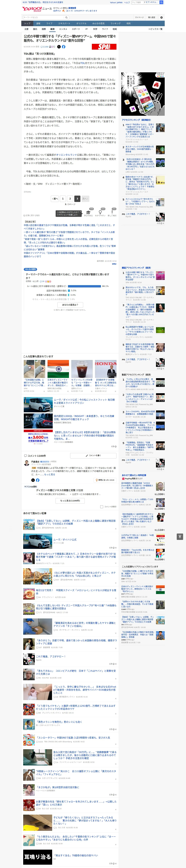React with 新しい視点 exclamation icon
The width and height of the screenshot is (186, 868).
pos(112,212)
